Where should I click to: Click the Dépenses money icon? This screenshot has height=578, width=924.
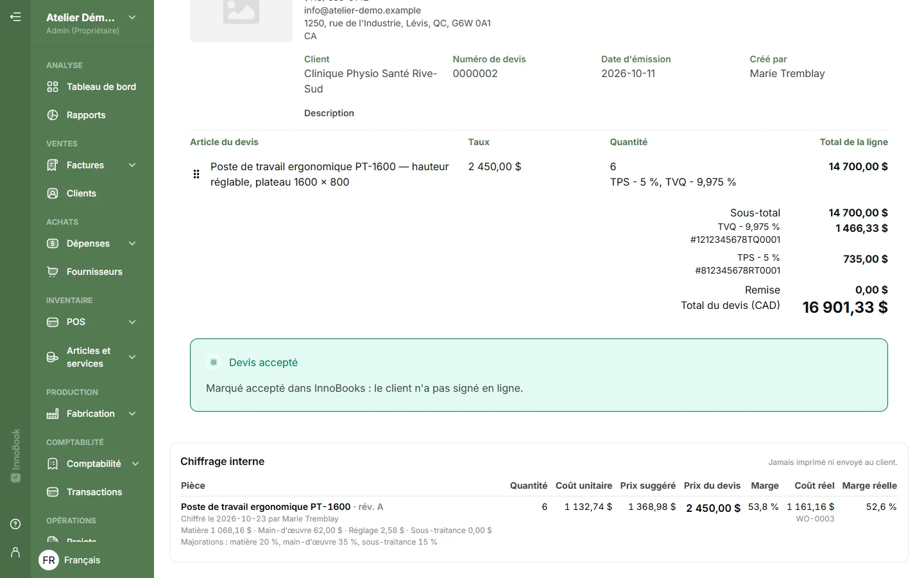53,243
